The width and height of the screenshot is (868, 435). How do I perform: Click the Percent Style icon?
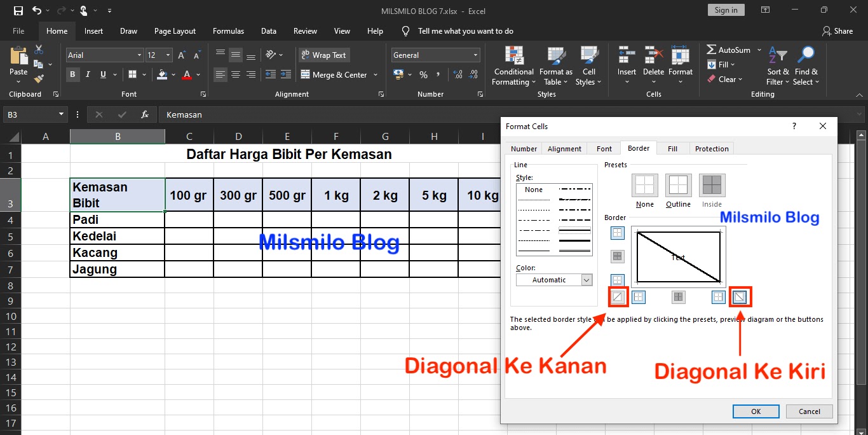tap(423, 74)
